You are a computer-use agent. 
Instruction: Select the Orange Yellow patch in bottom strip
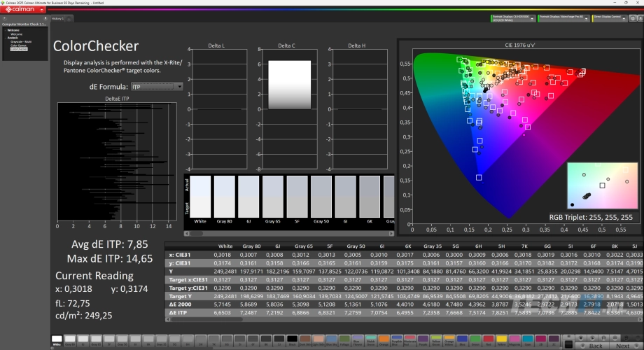coord(449,341)
